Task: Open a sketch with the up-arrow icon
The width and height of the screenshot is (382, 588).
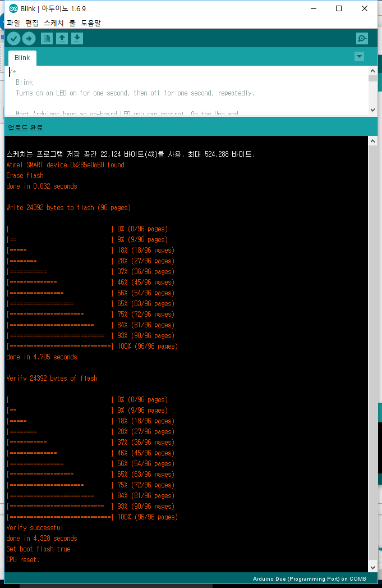Action: pyautogui.click(x=62, y=38)
